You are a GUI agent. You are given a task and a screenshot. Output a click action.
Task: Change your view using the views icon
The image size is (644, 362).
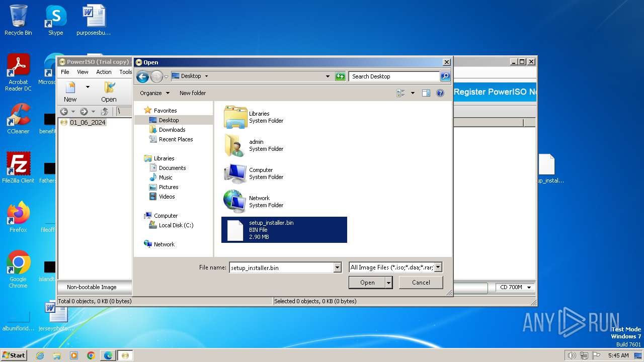pos(401,93)
